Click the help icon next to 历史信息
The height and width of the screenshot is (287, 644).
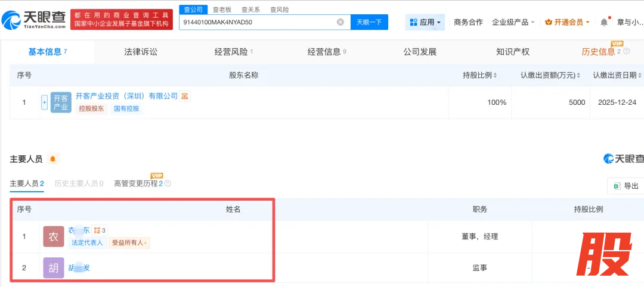pos(627,52)
